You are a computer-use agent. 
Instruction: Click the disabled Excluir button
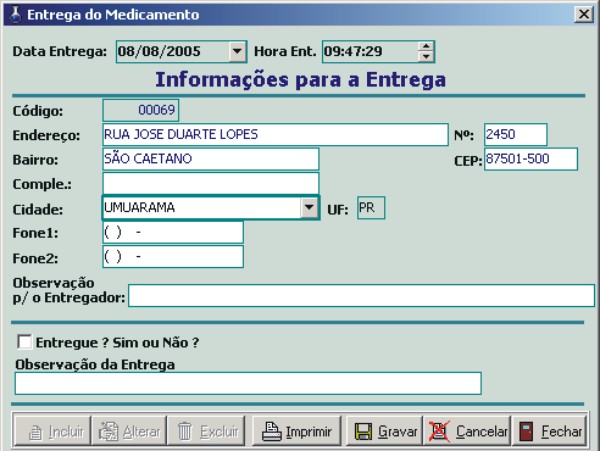[x=206, y=431]
